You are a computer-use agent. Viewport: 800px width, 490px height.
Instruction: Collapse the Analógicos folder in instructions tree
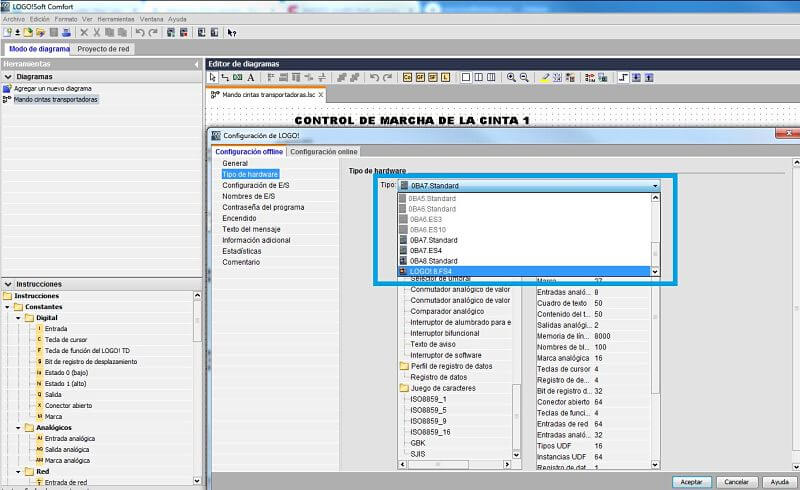pos(17,427)
